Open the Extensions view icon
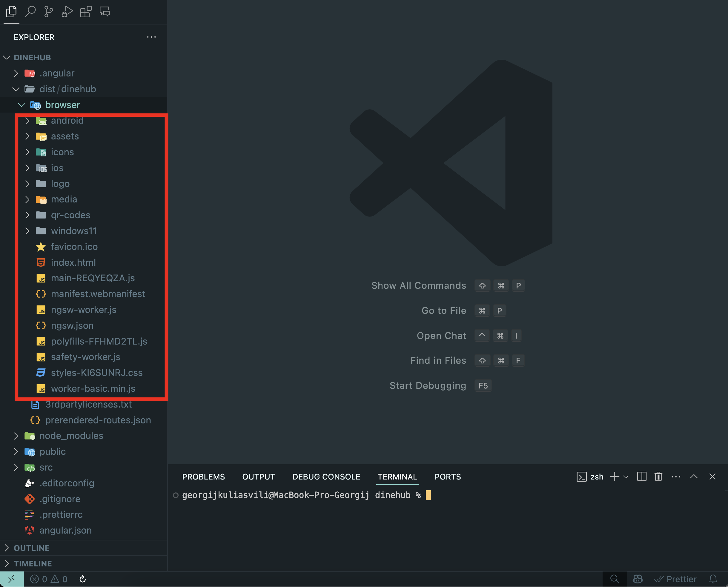 click(x=86, y=12)
